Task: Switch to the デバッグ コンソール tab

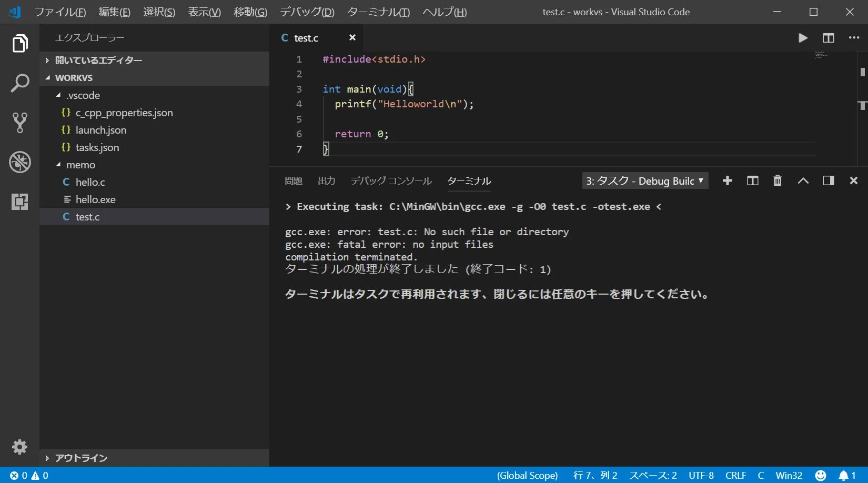Action: click(x=391, y=181)
